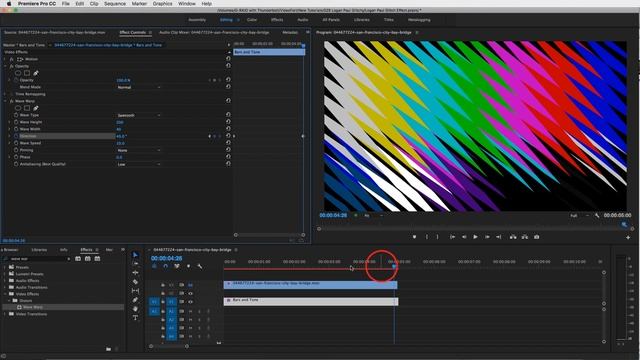Image resolution: width=640 pixels, height=360 pixels.
Task: Open Program monitor zoom level dropdown
Action: pos(373,216)
